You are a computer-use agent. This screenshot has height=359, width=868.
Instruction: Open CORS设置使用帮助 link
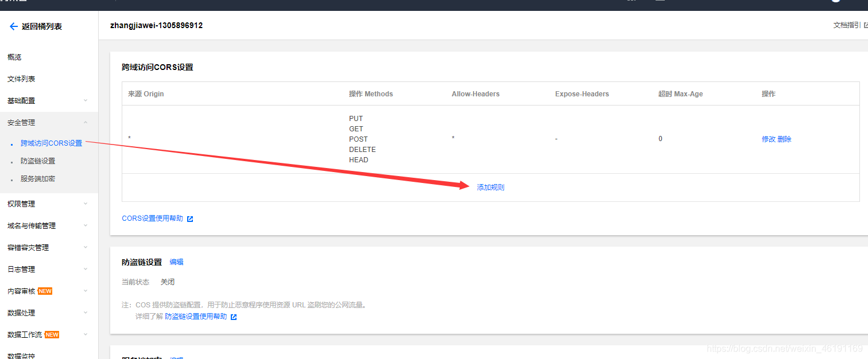click(153, 218)
